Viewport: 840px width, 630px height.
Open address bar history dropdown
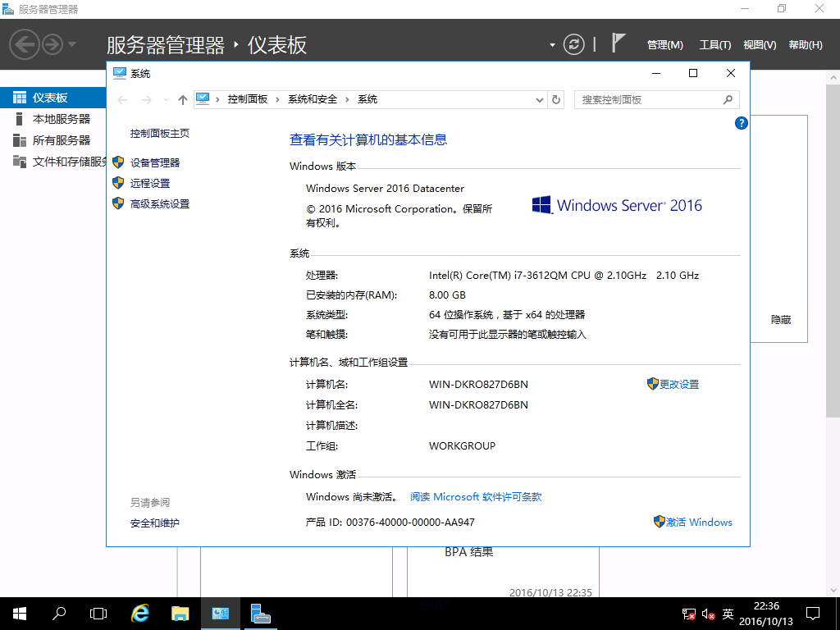[x=540, y=99]
